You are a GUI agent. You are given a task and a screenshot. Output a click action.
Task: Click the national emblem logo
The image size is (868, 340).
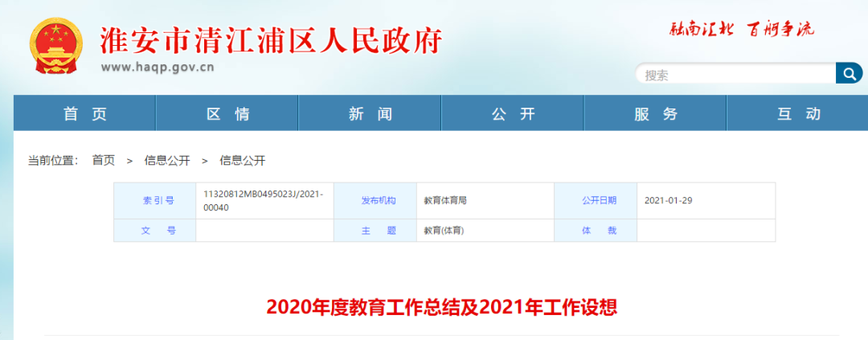point(55,45)
